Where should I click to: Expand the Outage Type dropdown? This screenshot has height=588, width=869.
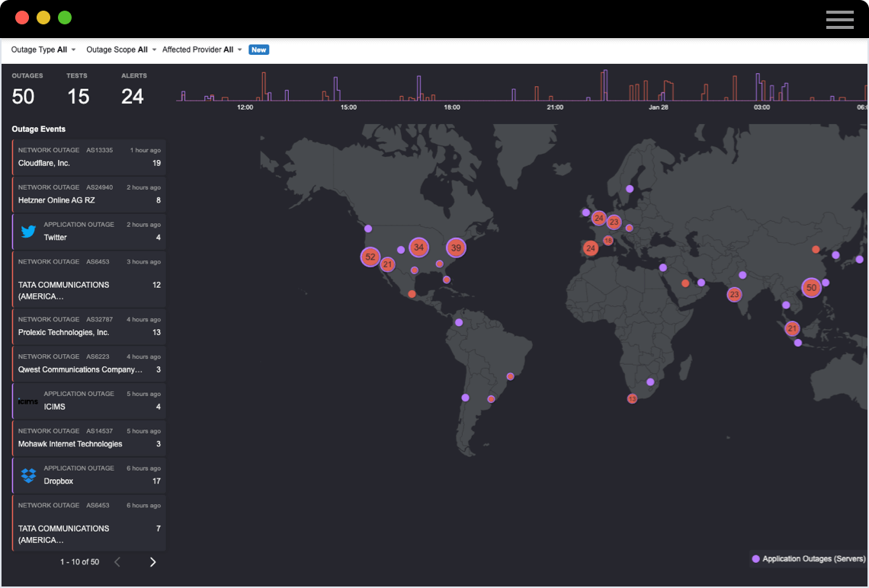(x=43, y=50)
